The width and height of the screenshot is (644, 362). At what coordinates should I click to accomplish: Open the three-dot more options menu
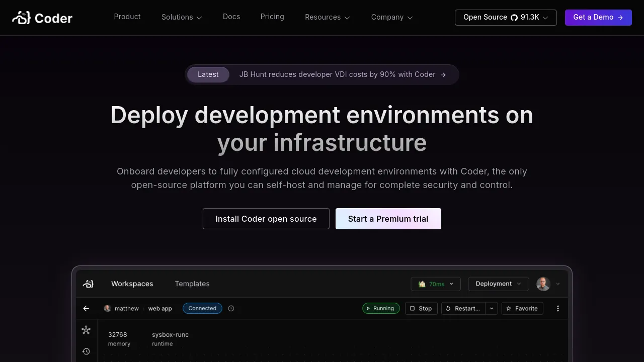(557, 308)
